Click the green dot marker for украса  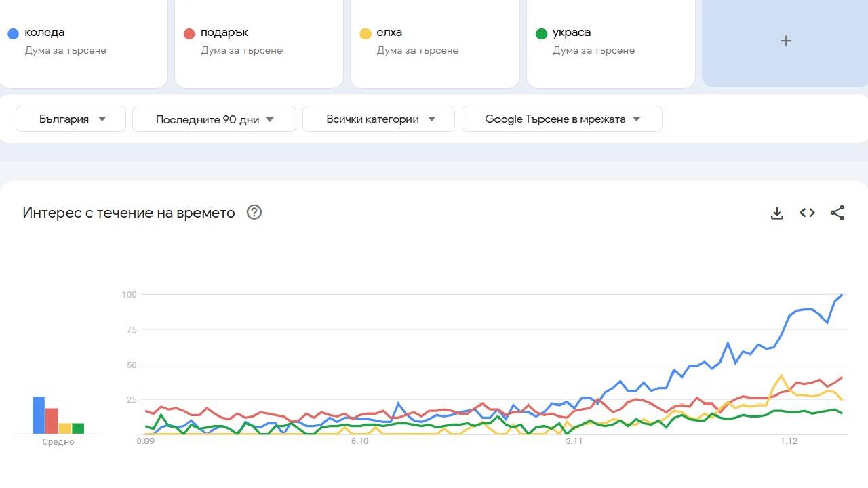pos(541,33)
